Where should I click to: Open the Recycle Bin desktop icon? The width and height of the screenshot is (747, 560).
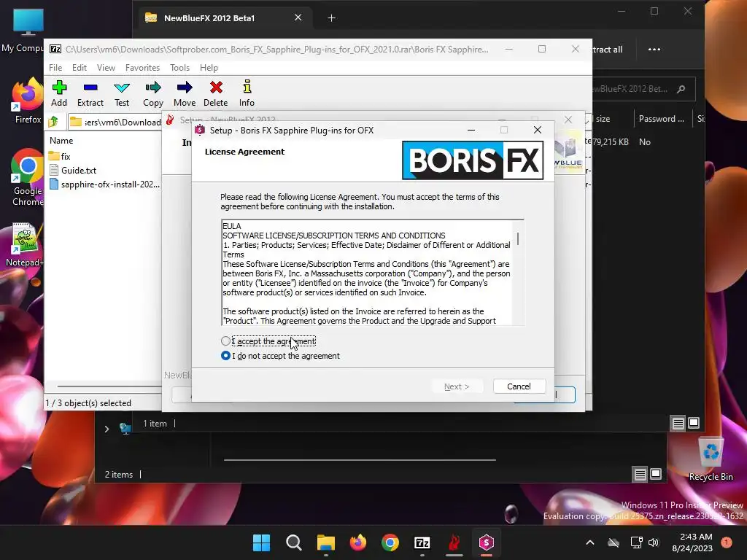(711, 459)
